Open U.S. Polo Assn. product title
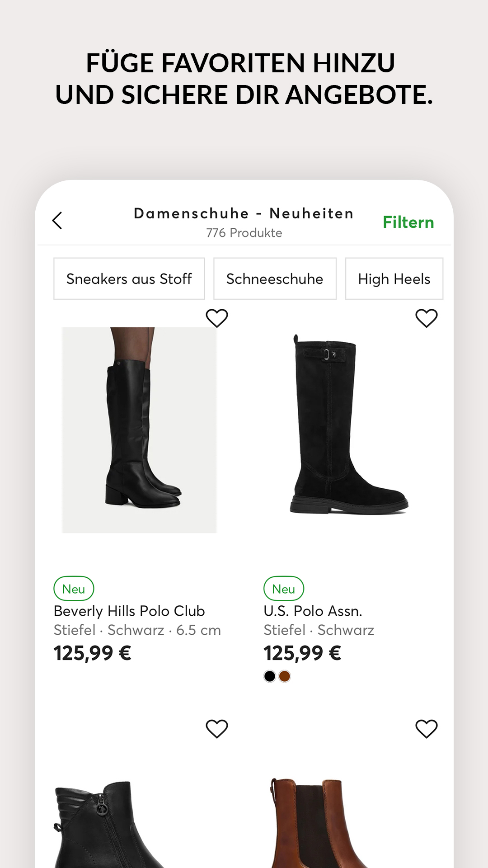This screenshot has height=868, width=488. 313,611
